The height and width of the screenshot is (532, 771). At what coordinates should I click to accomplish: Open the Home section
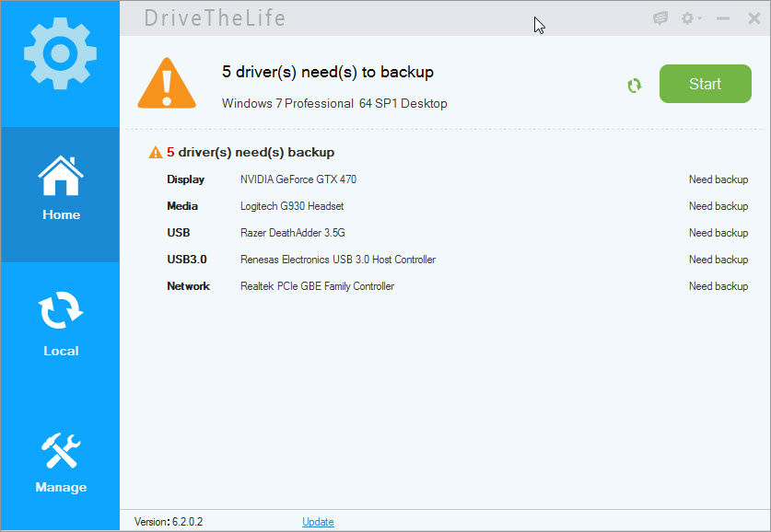(x=60, y=194)
